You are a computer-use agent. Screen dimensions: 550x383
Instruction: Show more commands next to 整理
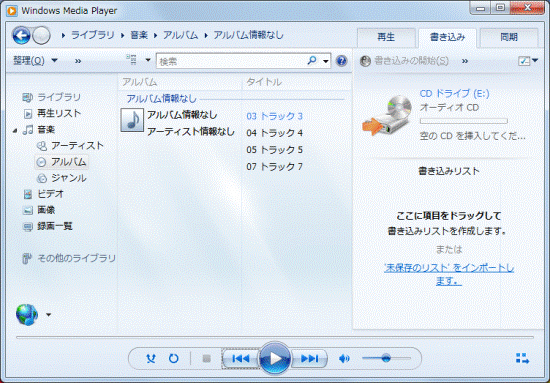pyautogui.click(x=78, y=61)
